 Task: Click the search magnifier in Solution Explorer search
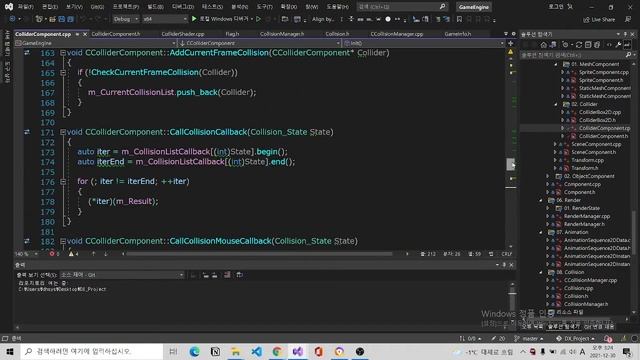pyautogui.click(x=628, y=54)
